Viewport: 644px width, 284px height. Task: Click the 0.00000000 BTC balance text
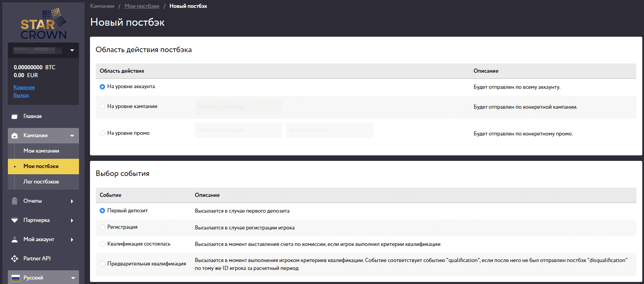tap(34, 67)
